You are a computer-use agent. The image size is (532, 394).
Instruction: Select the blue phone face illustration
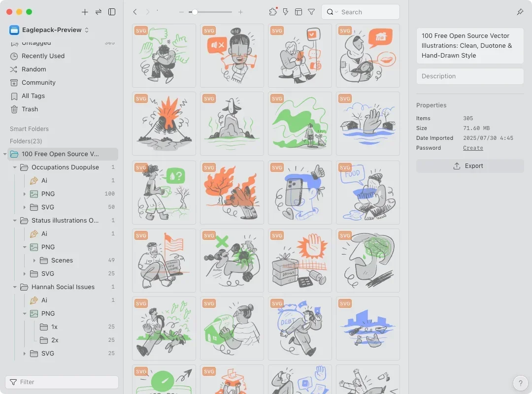tap(300, 193)
